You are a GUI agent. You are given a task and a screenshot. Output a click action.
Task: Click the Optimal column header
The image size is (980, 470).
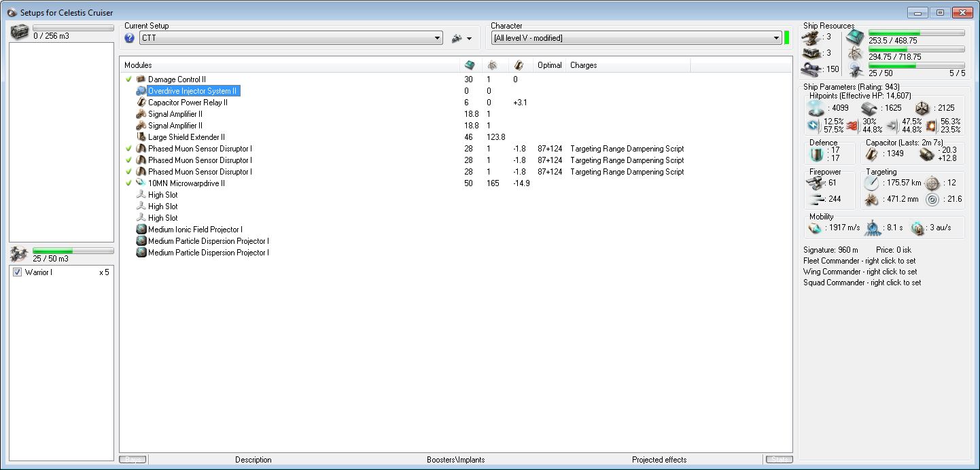point(550,65)
